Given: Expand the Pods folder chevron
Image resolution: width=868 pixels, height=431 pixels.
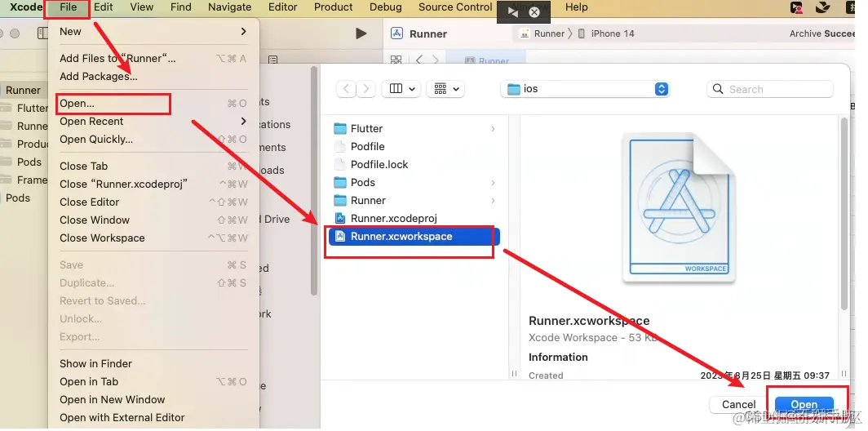Looking at the screenshot, I should 493,182.
